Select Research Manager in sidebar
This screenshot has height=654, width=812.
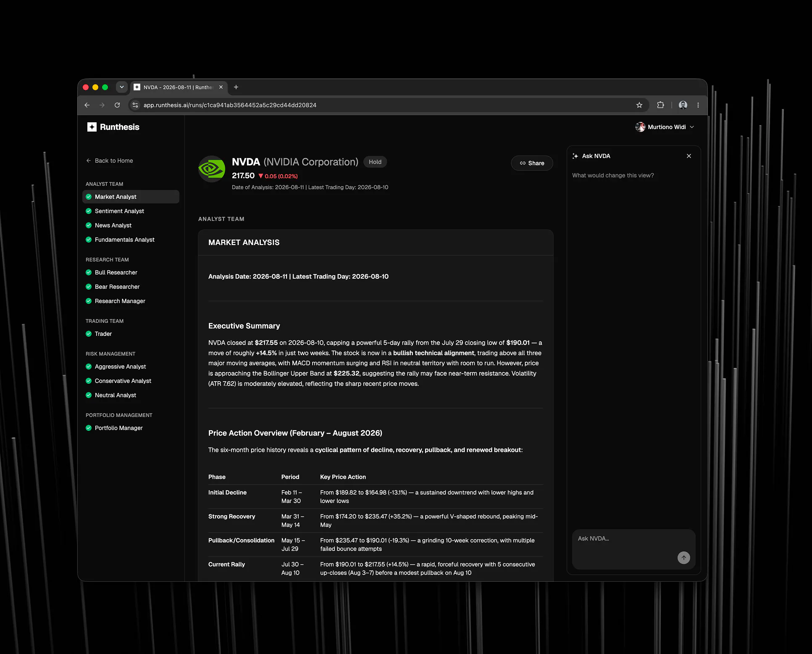click(x=131, y=301)
